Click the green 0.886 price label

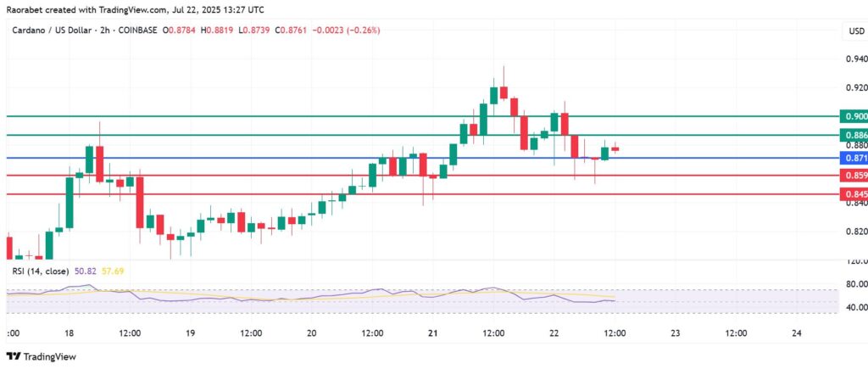(x=854, y=136)
